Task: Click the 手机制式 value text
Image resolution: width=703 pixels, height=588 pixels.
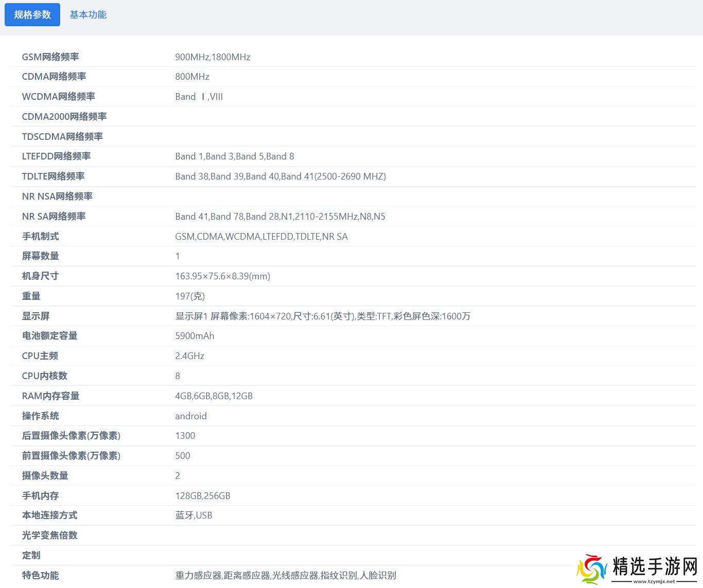Action: (x=261, y=237)
